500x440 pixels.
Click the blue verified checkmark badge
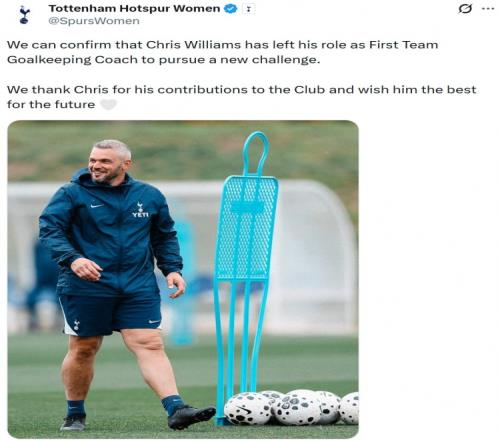pos(230,9)
